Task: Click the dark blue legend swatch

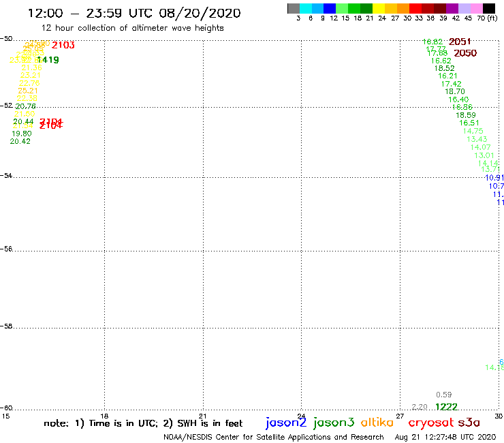Action: click(330, 8)
